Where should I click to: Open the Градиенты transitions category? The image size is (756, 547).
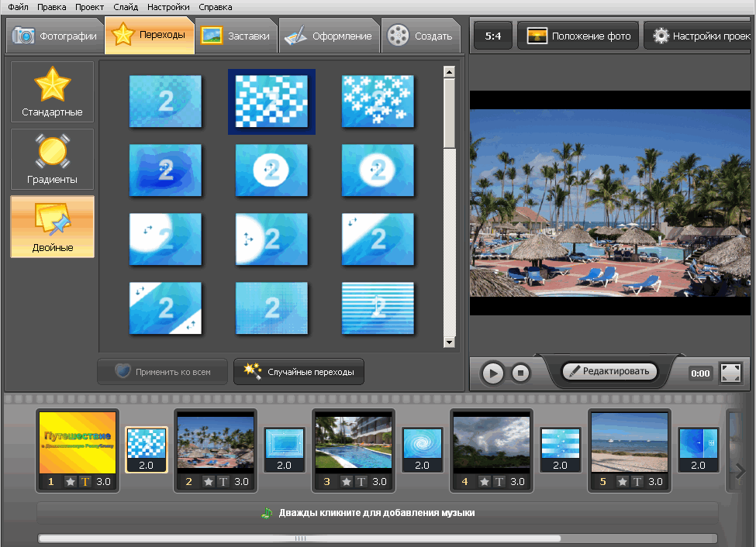click(x=52, y=160)
